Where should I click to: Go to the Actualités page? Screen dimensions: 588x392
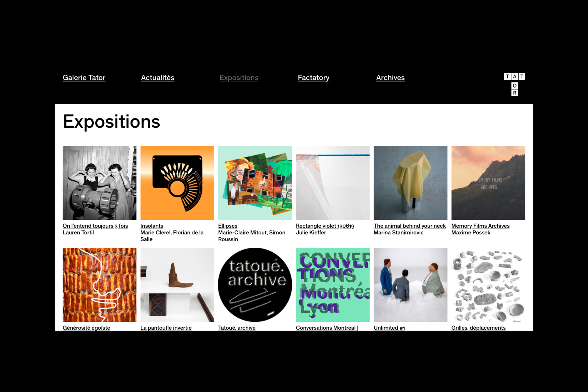tap(158, 78)
